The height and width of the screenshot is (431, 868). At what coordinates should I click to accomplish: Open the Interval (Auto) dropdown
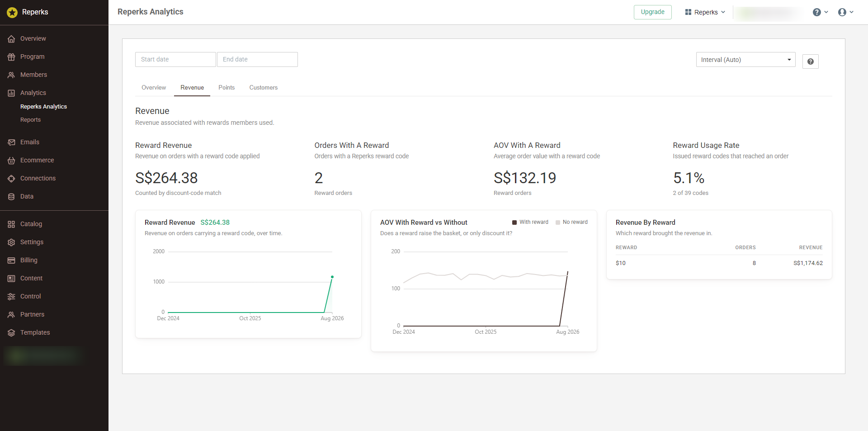(746, 60)
